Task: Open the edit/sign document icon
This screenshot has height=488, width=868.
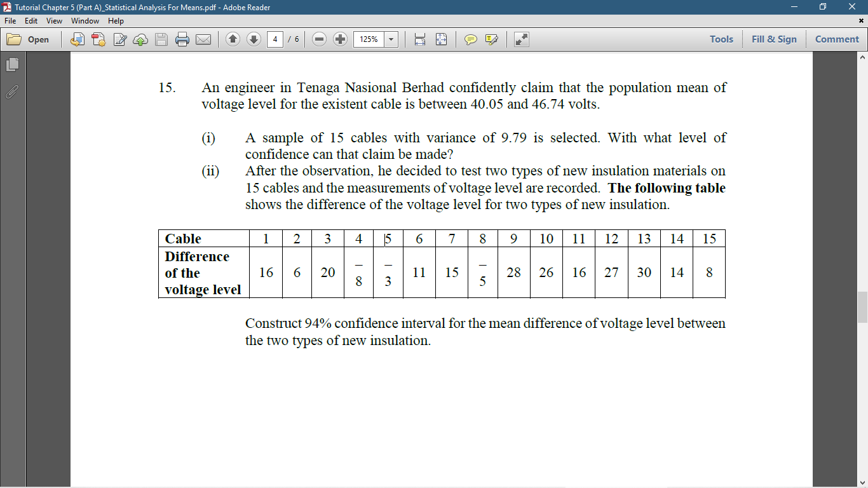Action: coord(120,39)
